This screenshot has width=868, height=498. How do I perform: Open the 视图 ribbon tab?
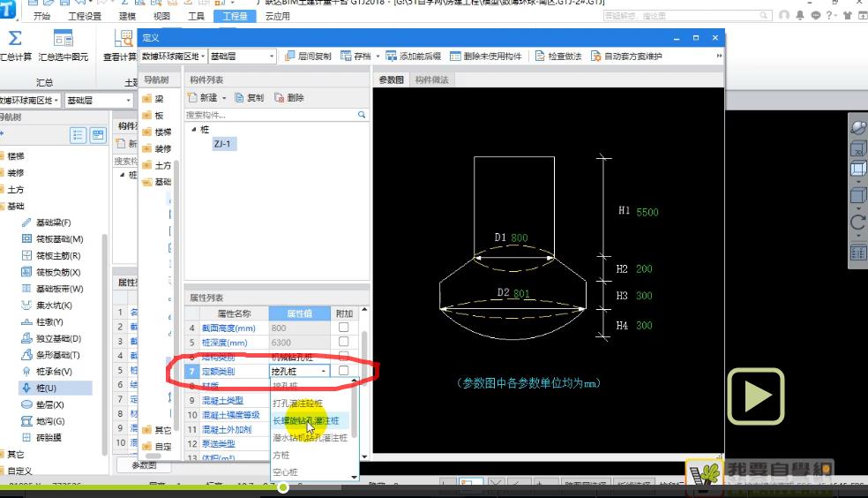tap(161, 16)
